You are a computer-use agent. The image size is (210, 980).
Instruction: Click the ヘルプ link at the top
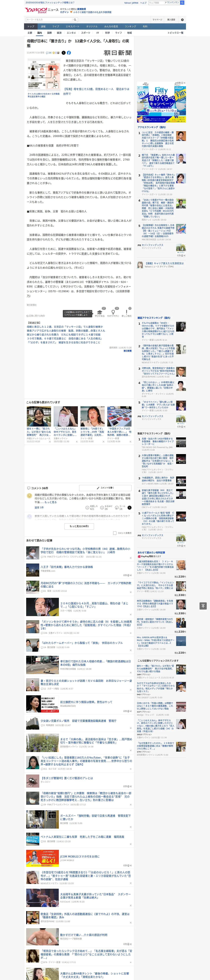coord(143,3)
